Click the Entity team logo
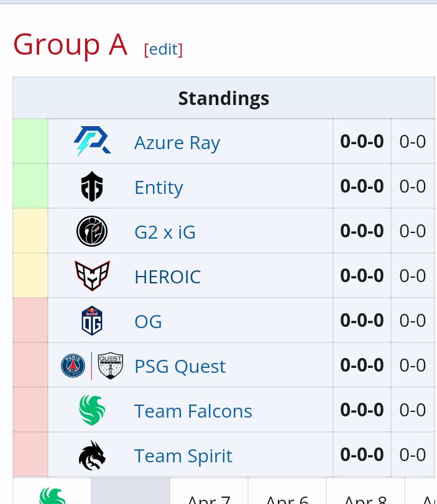Viewport: 437px width, 504px height. point(92,186)
